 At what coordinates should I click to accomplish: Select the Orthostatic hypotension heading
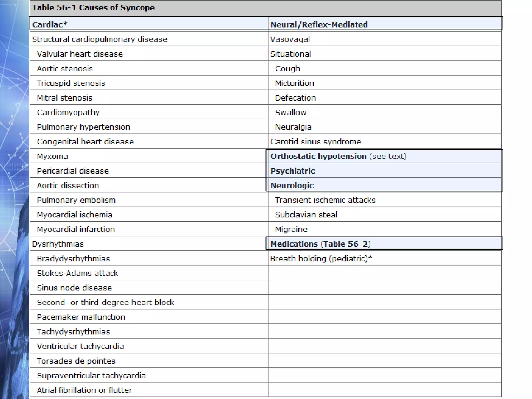click(318, 156)
